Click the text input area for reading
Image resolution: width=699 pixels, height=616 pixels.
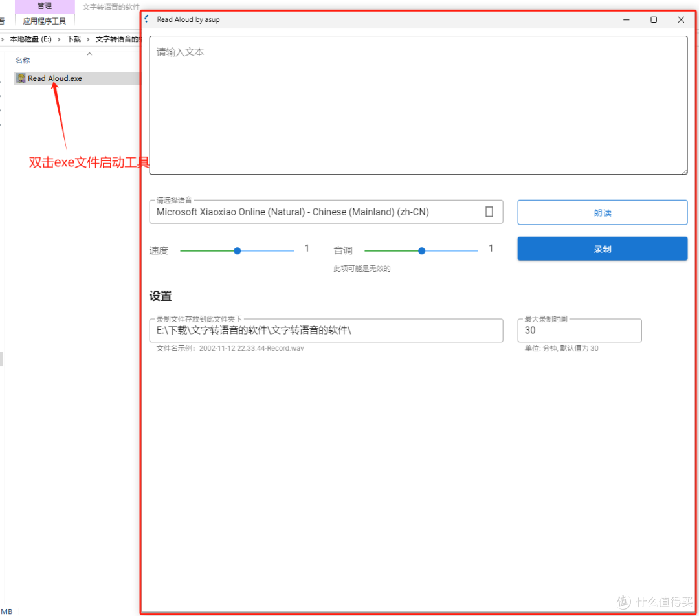[x=418, y=105]
